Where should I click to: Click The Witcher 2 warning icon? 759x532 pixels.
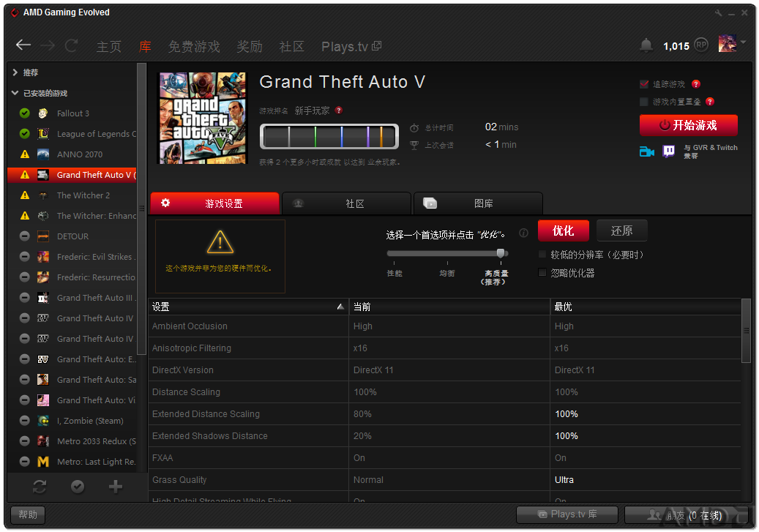25,195
